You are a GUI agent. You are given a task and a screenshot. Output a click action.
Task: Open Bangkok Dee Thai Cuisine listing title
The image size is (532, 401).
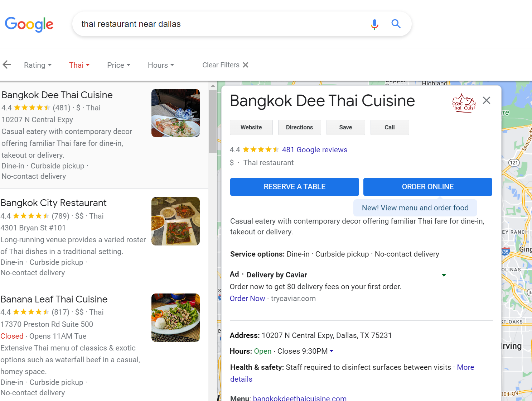tap(57, 95)
